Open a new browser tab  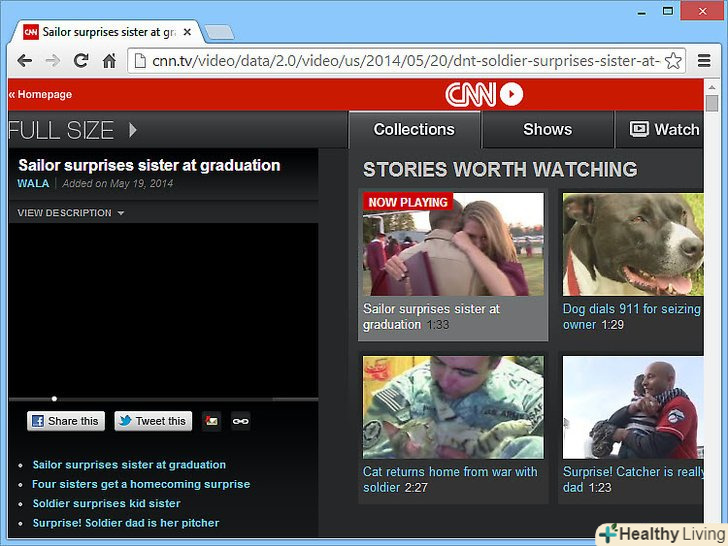pos(220,32)
